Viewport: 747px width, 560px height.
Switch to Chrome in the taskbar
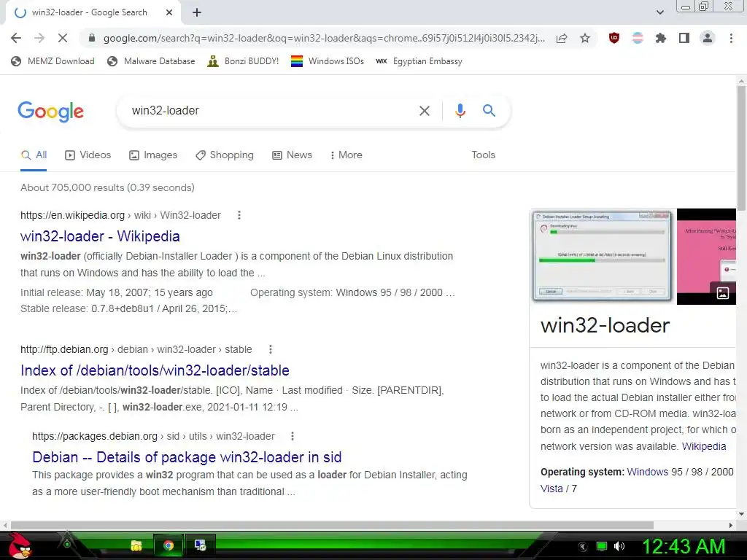169,545
